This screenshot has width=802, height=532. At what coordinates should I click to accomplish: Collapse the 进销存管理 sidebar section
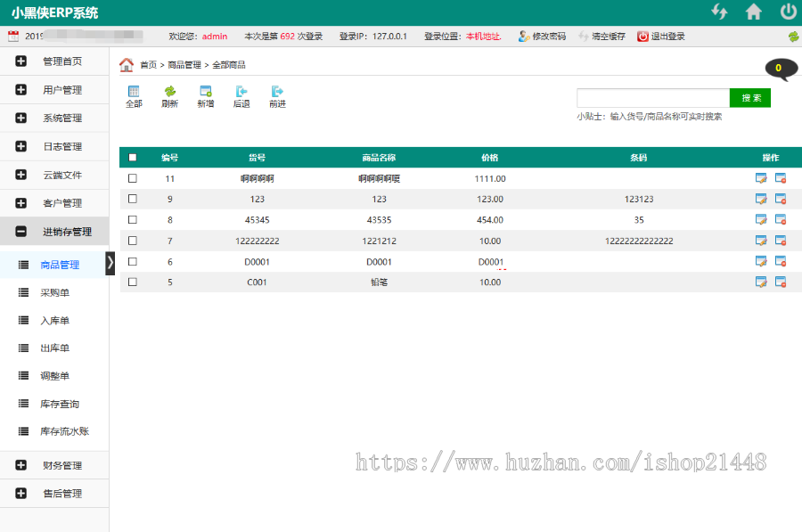point(54,232)
